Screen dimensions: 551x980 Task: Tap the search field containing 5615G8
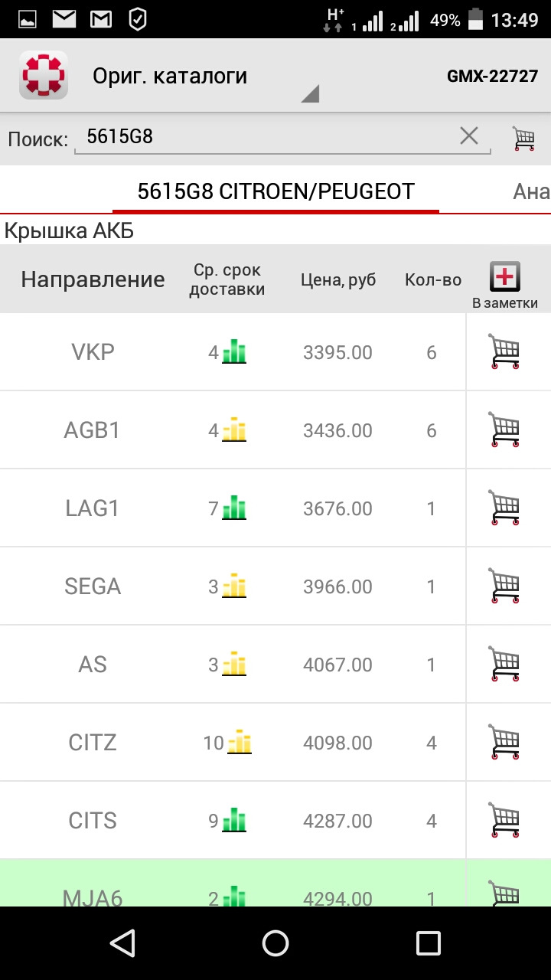(x=268, y=137)
